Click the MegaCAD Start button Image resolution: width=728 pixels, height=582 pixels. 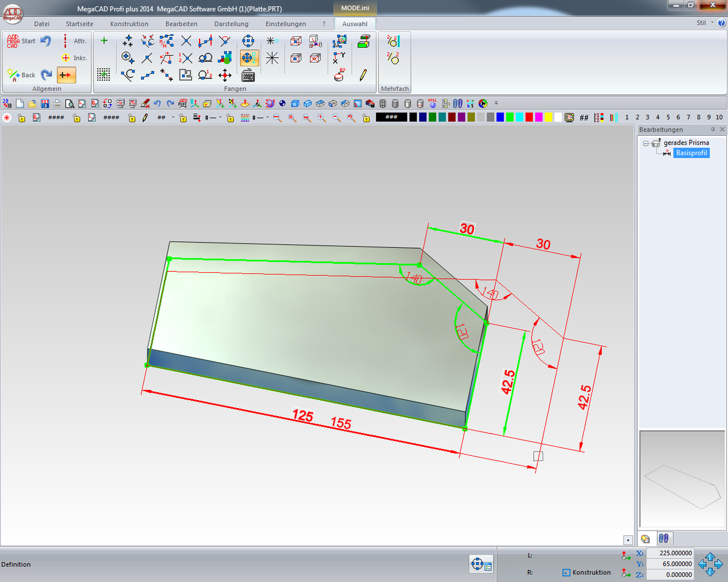21,41
